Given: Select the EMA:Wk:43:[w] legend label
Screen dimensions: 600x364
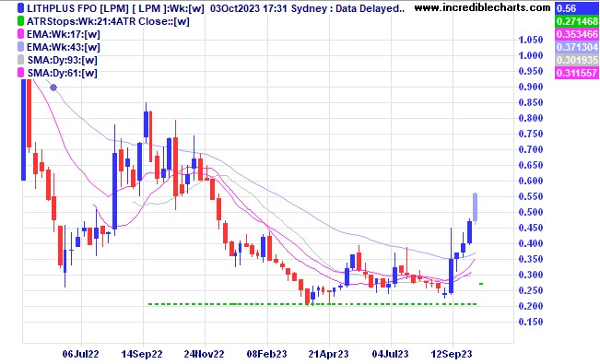Looking at the screenshot, I should 64,47.
